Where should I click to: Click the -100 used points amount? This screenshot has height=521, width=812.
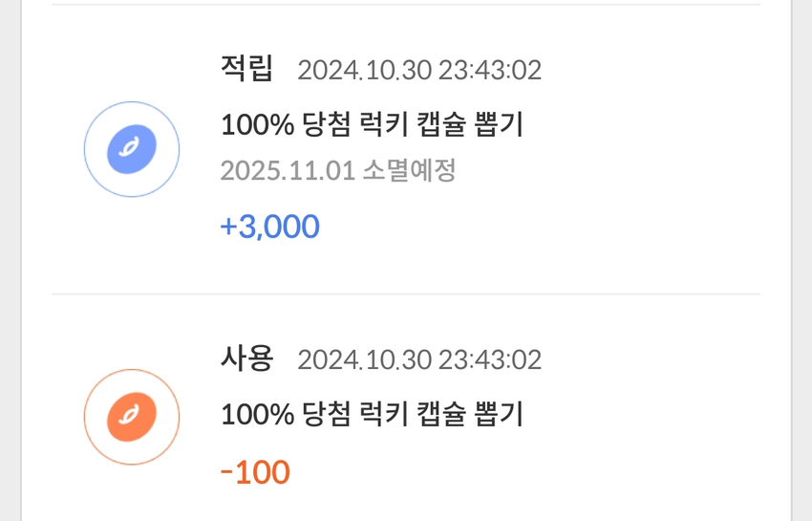[254, 472]
